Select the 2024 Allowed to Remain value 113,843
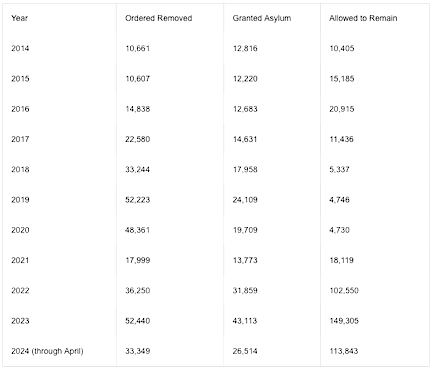432x369 pixels. (344, 351)
